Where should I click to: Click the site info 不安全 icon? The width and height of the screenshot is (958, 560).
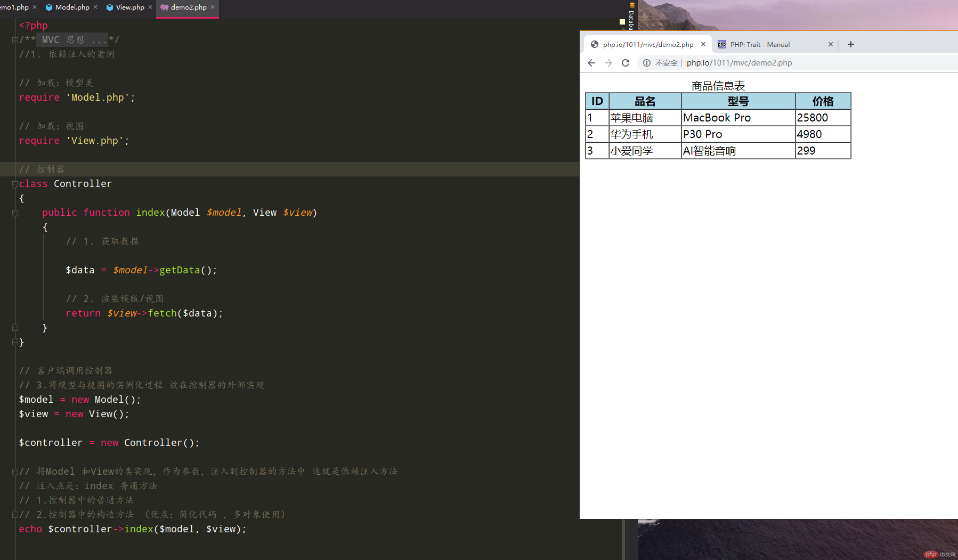point(647,63)
